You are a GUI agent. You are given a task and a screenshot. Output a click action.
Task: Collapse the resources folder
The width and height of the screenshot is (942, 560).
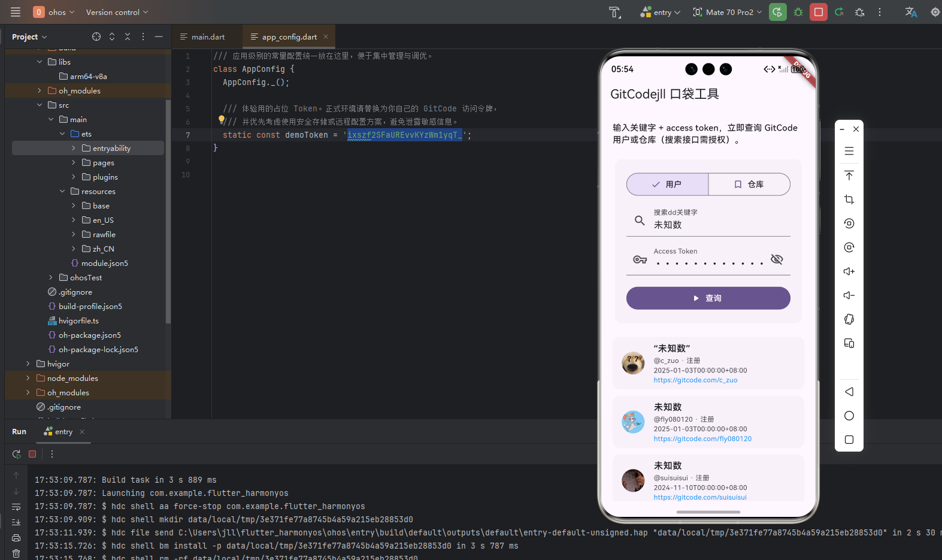click(62, 191)
